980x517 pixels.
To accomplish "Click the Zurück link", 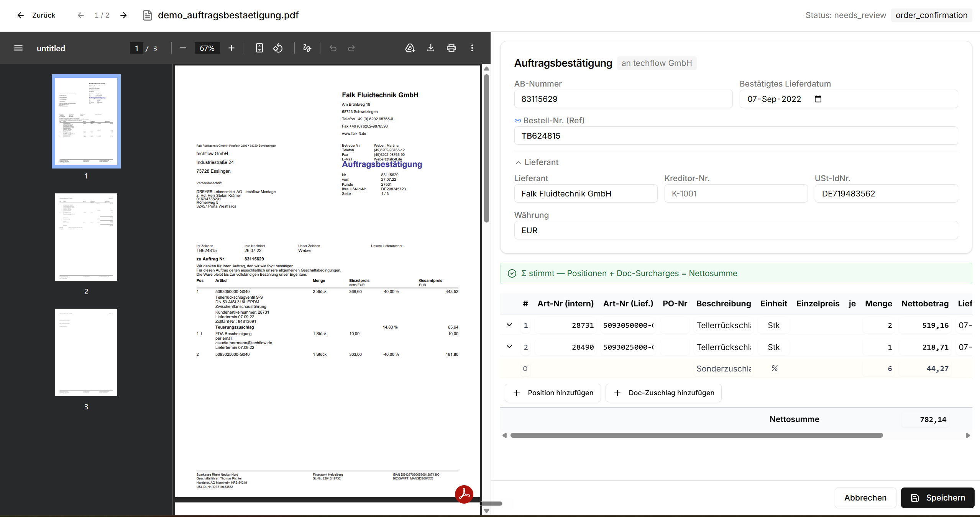I will (44, 15).
